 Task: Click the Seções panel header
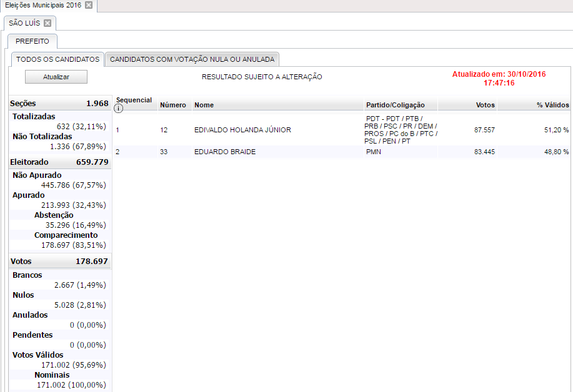pyautogui.click(x=59, y=104)
